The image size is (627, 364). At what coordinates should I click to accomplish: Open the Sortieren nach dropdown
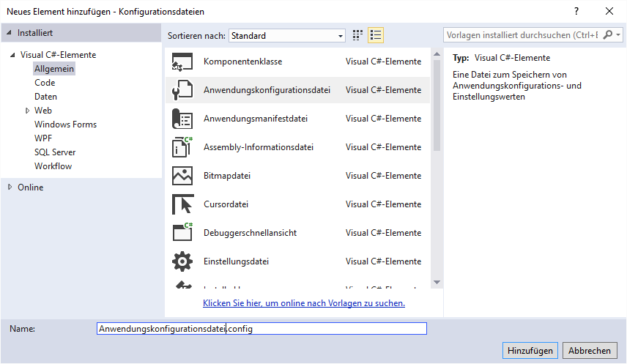click(x=287, y=35)
